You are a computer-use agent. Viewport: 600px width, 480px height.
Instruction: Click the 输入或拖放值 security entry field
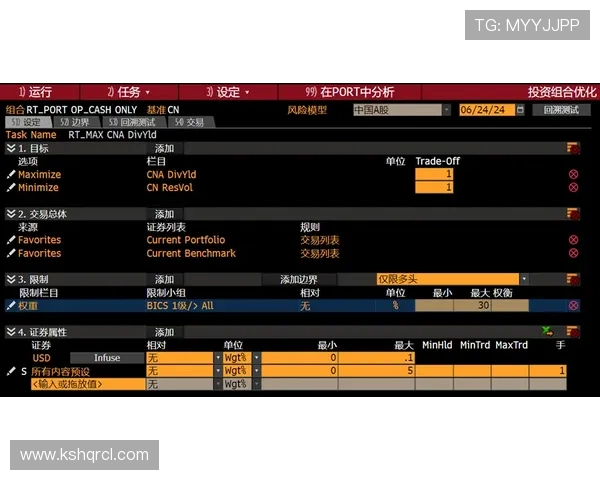coord(88,384)
